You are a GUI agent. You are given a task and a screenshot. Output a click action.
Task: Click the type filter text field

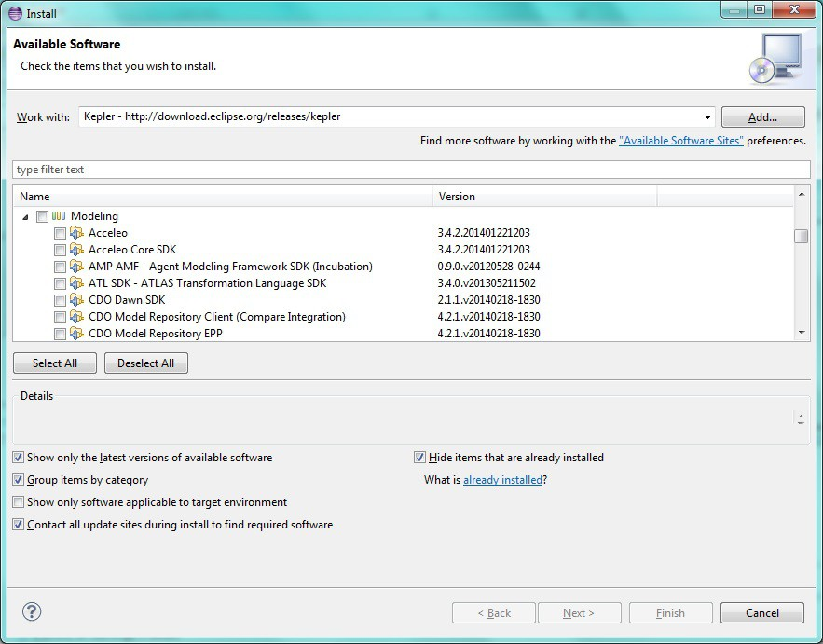(411, 170)
